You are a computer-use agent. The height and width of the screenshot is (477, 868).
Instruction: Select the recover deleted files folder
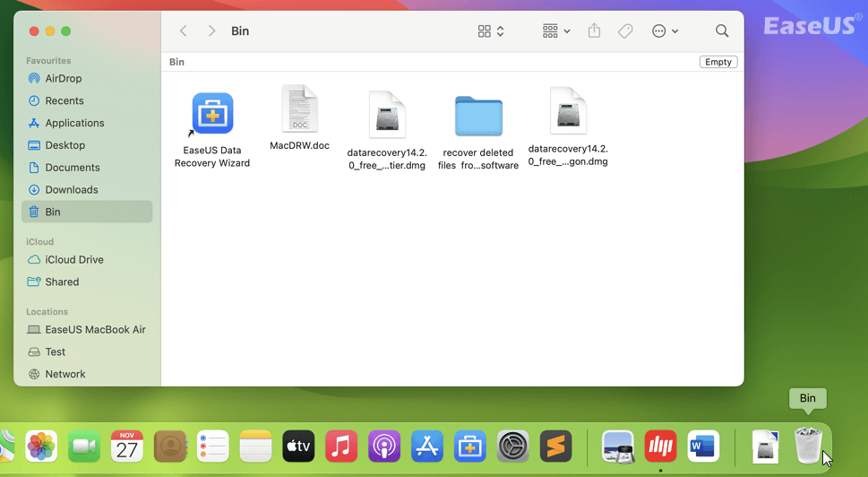click(478, 116)
